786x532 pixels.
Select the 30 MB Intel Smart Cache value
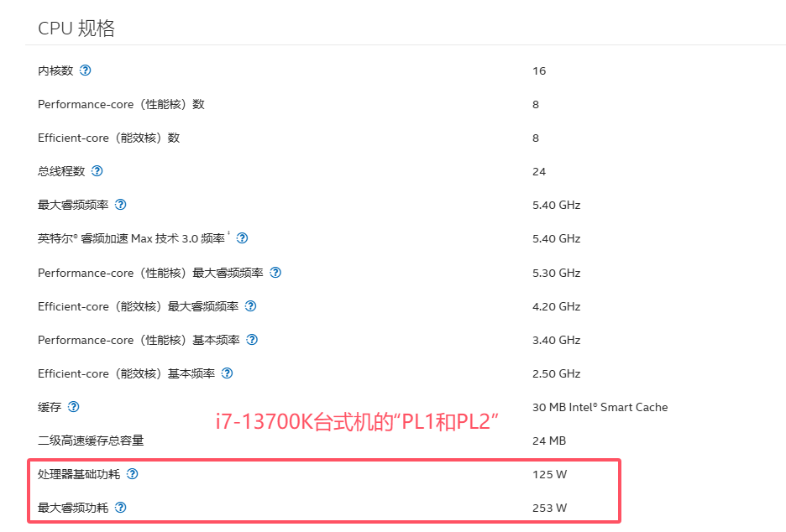600,407
